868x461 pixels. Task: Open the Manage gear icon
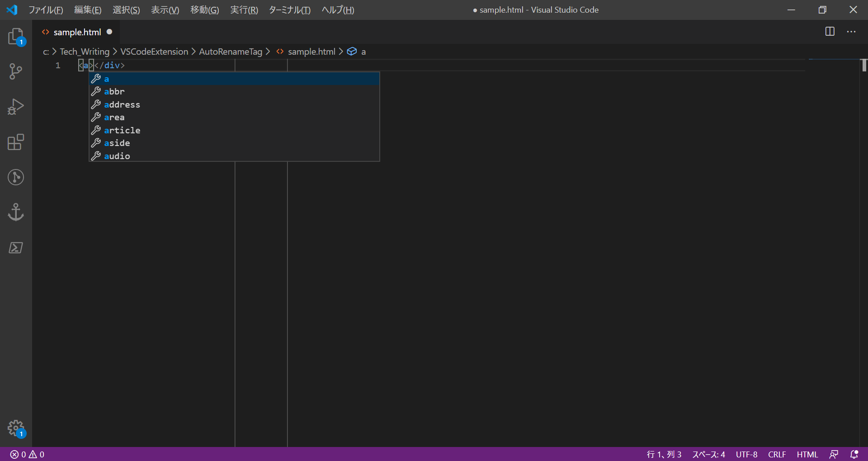coord(16,428)
